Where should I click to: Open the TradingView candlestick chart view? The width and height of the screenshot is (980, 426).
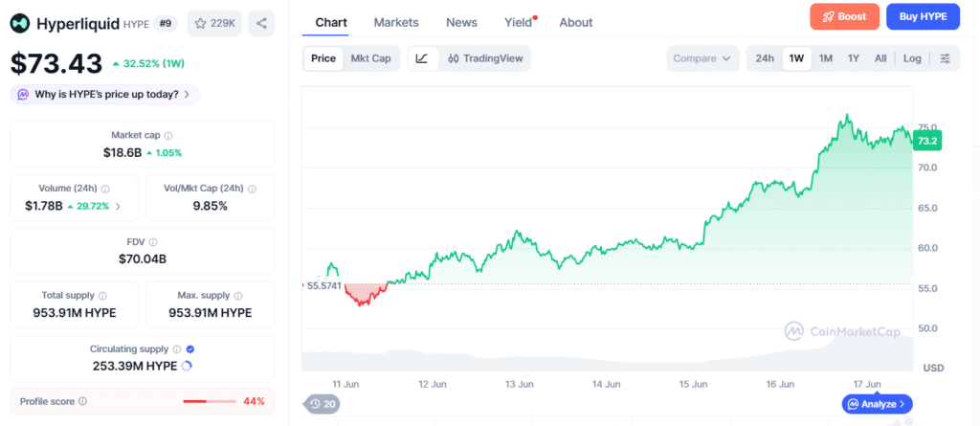point(485,58)
